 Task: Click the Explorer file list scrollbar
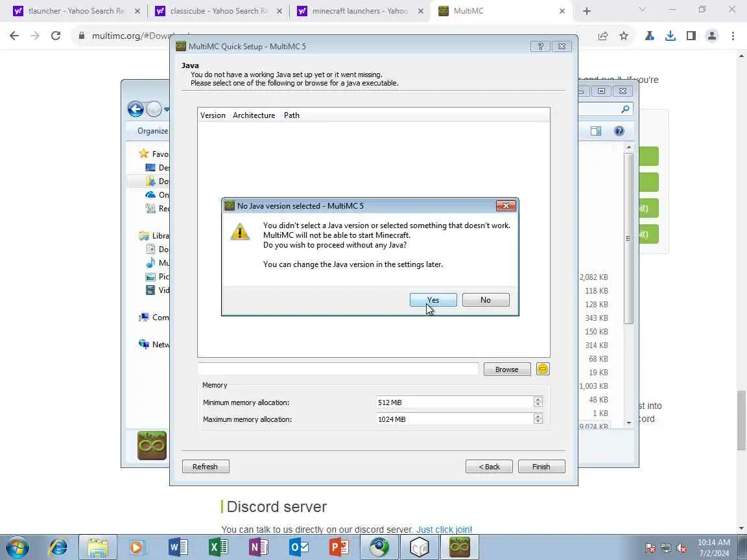tap(629, 238)
